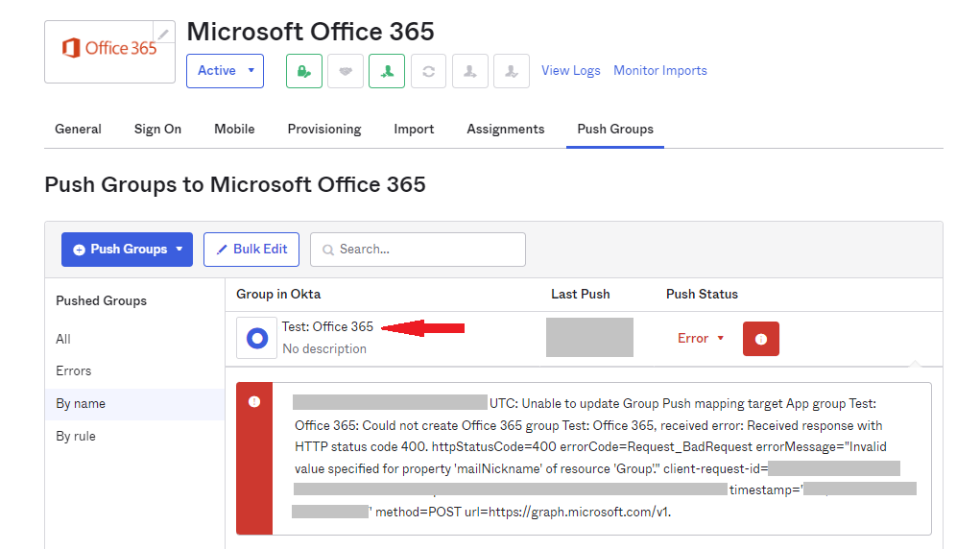Click the alert icon in error message
Image resolution: width=980 pixels, height=549 pixels.
pos(254,401)
